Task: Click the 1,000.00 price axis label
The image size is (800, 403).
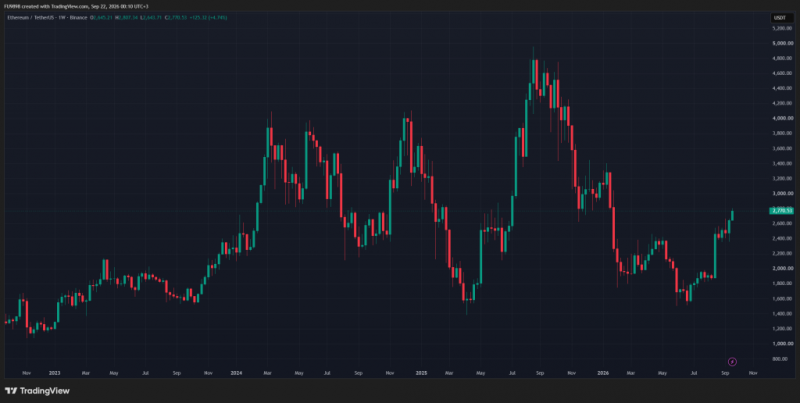Action: tap(782, 343)
